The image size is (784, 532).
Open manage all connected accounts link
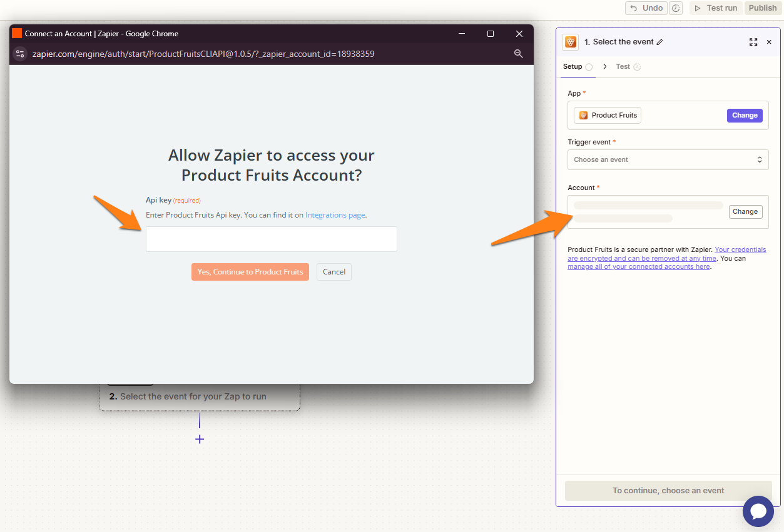pos(639,266)
